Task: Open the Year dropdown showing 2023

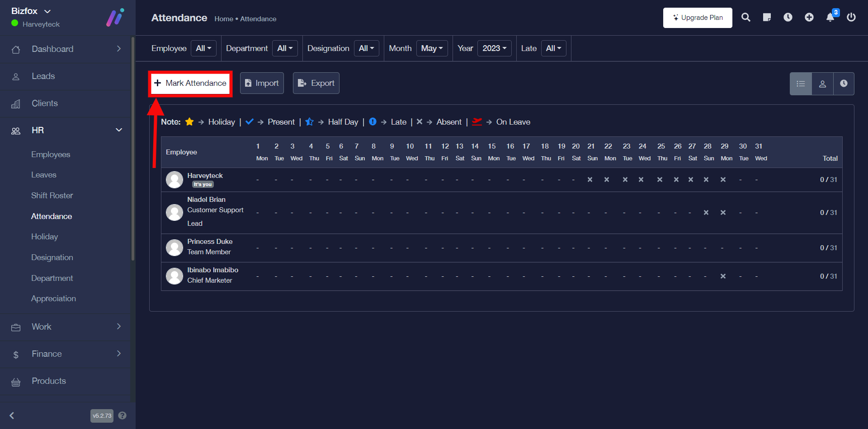Action: click(494, 48)
